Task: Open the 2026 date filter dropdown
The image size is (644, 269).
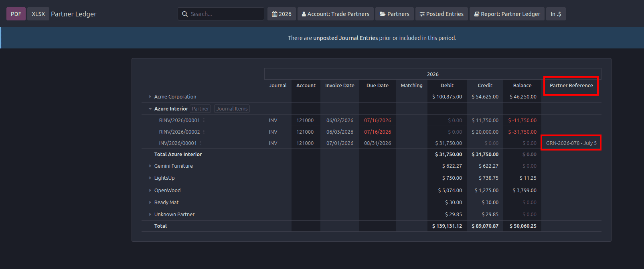Action: (x=281, y=14)
